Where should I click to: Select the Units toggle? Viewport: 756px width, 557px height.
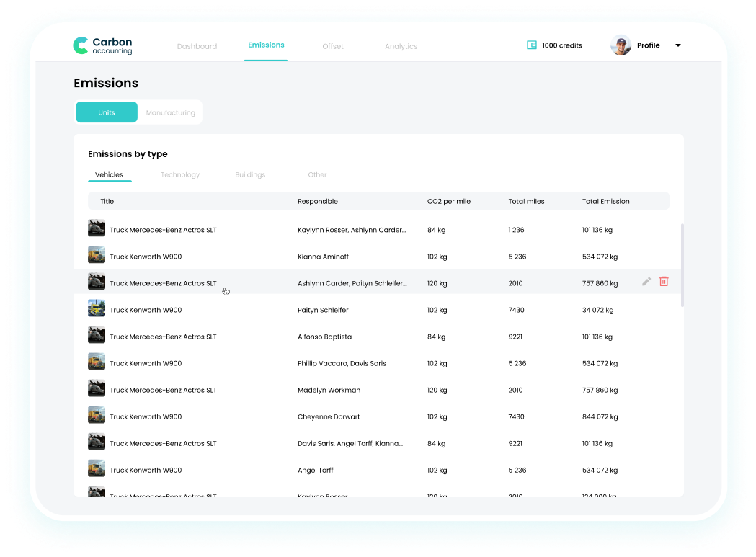point(106,112)
